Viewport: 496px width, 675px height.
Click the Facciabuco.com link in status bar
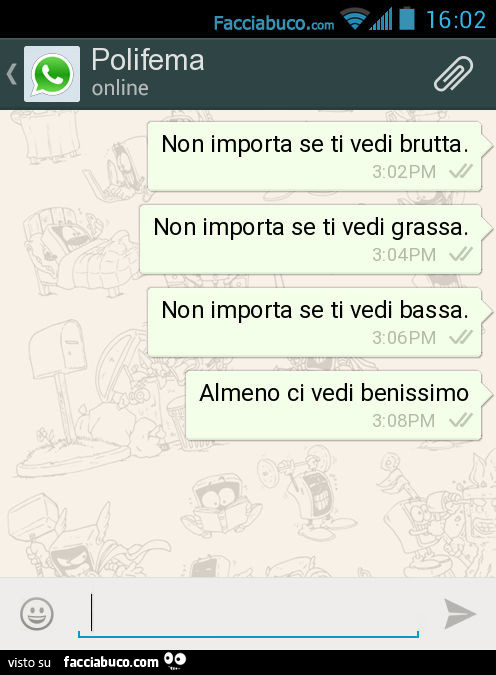(274, 23)
